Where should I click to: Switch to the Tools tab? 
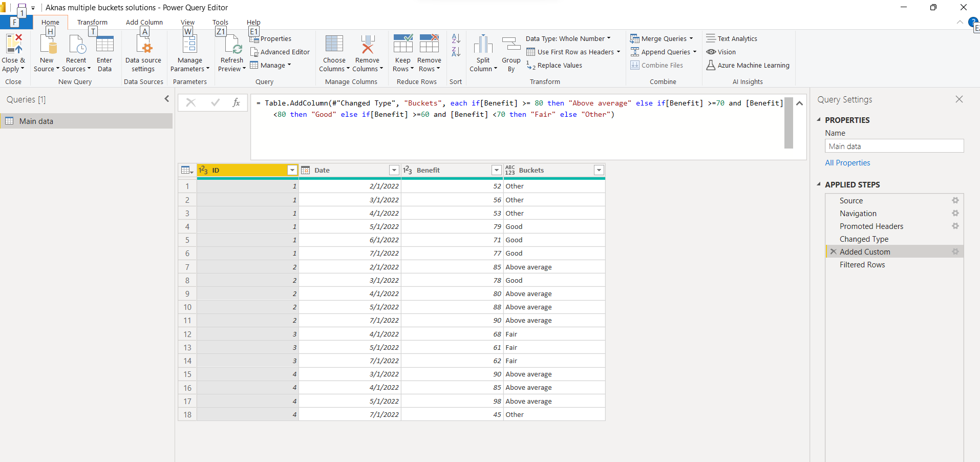(x=220, y=22)
